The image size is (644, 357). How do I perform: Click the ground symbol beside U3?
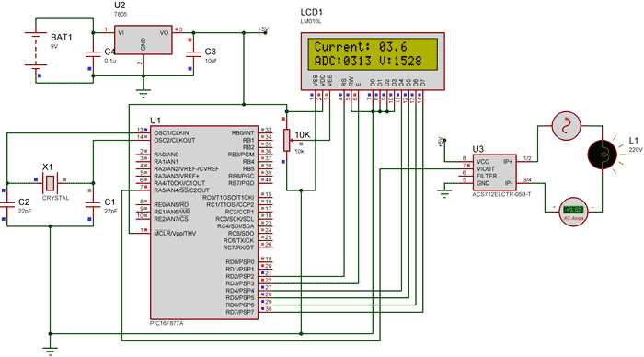point(444,193)
